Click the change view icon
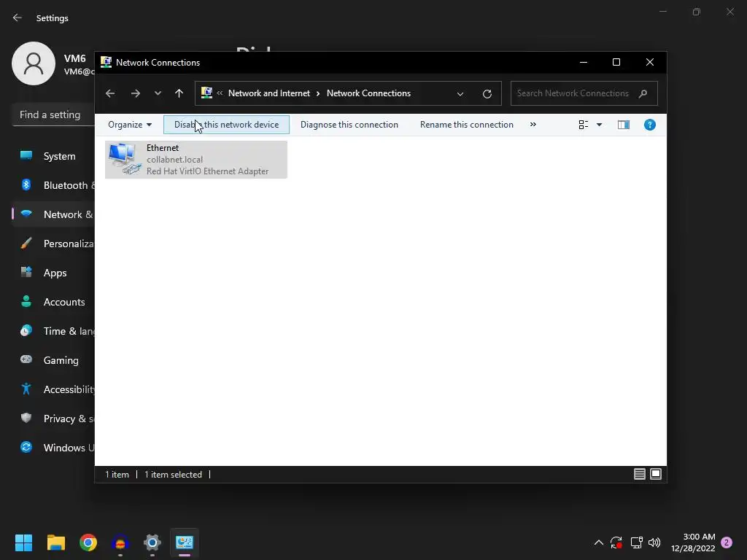Screen dimensions: 747x560 [x=584, y=125]
